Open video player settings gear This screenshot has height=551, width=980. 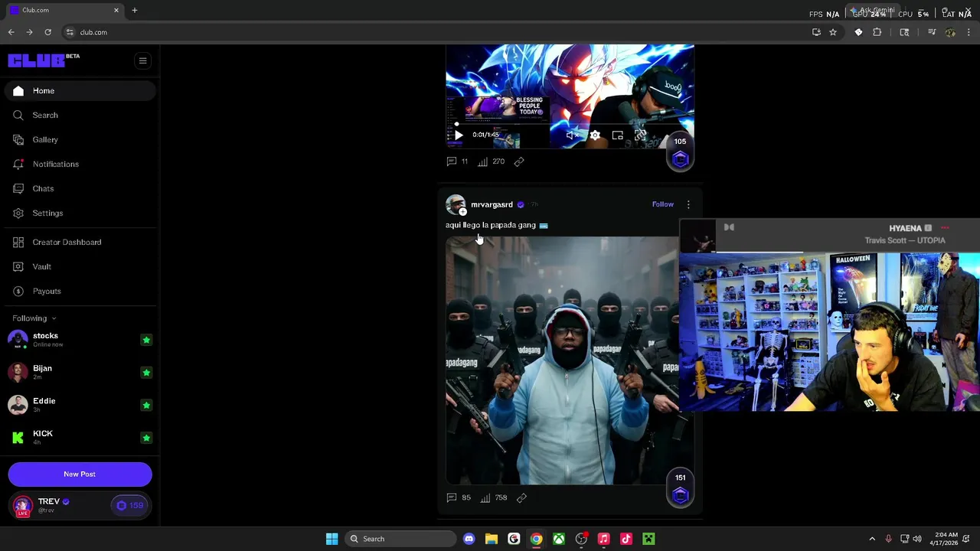click(595, 135)
